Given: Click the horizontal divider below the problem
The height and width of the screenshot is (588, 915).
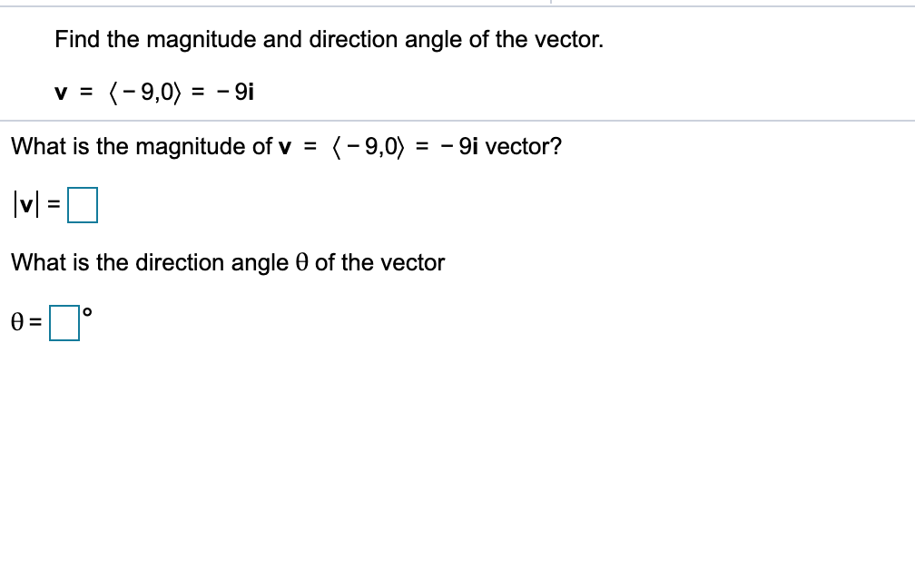Looking at the screenshot, I should tap(457, 120).
